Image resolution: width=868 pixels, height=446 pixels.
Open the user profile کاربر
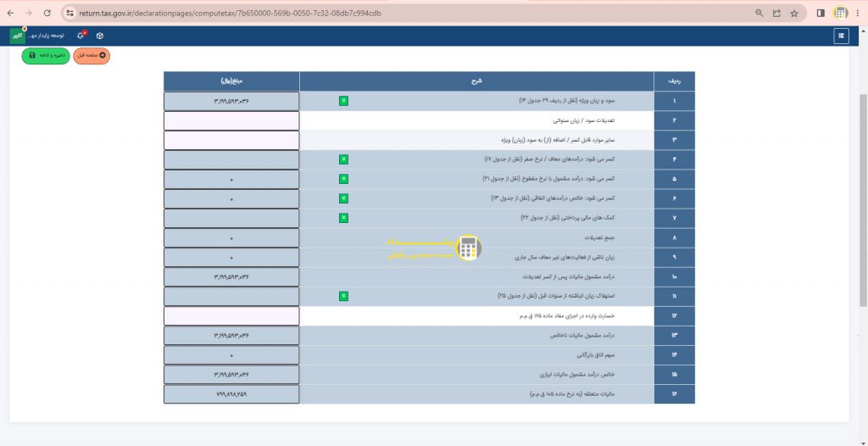pos(18,36)
